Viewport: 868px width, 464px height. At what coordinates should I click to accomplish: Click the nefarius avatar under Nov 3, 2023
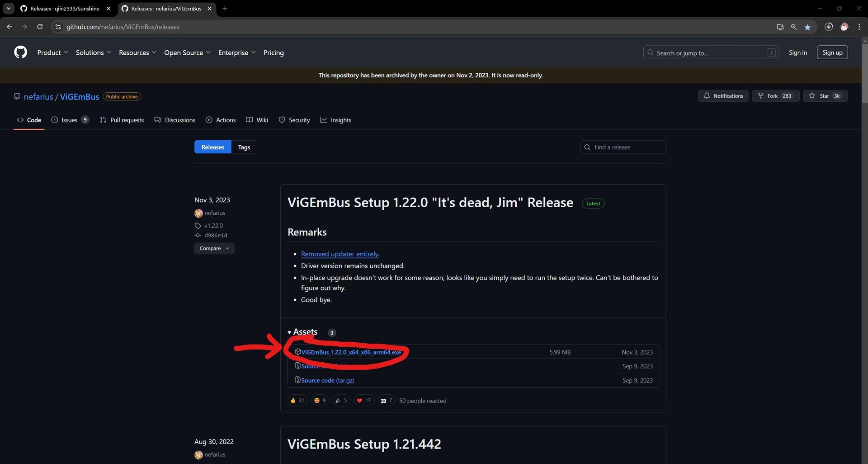click(198, 213)
